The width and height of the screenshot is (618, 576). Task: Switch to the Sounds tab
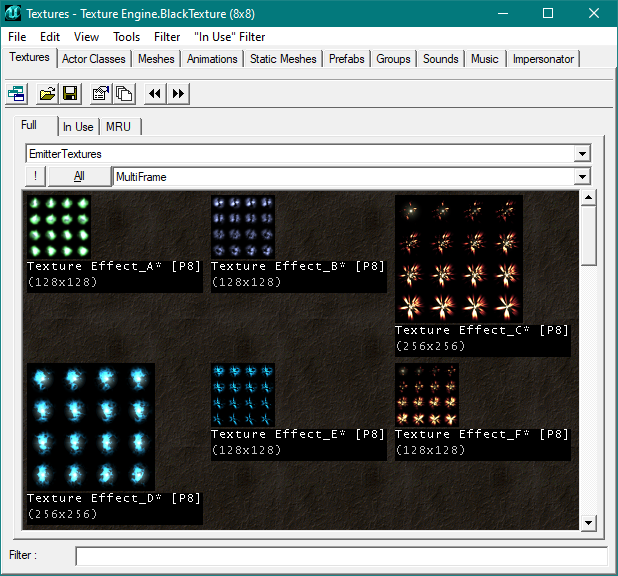click(x=441, y=59)
